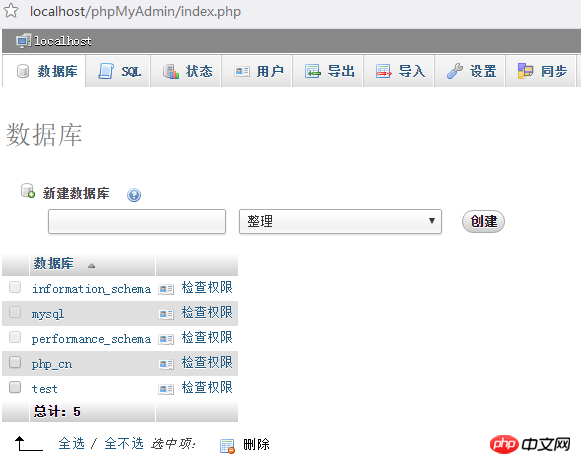The height and width of the screenshot is (464, 581).
Task: Click 检查权限 for information_schema
Action: click(207, 288)
